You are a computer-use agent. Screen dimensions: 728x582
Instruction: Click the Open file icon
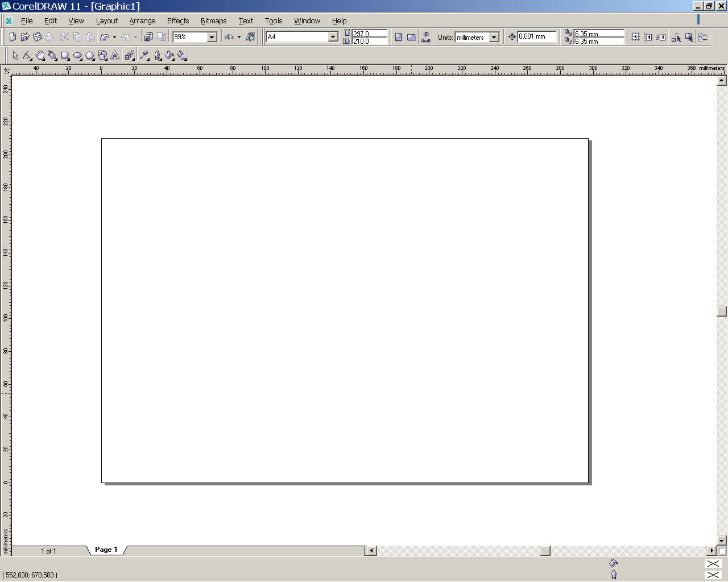click(x=25, y=37)
